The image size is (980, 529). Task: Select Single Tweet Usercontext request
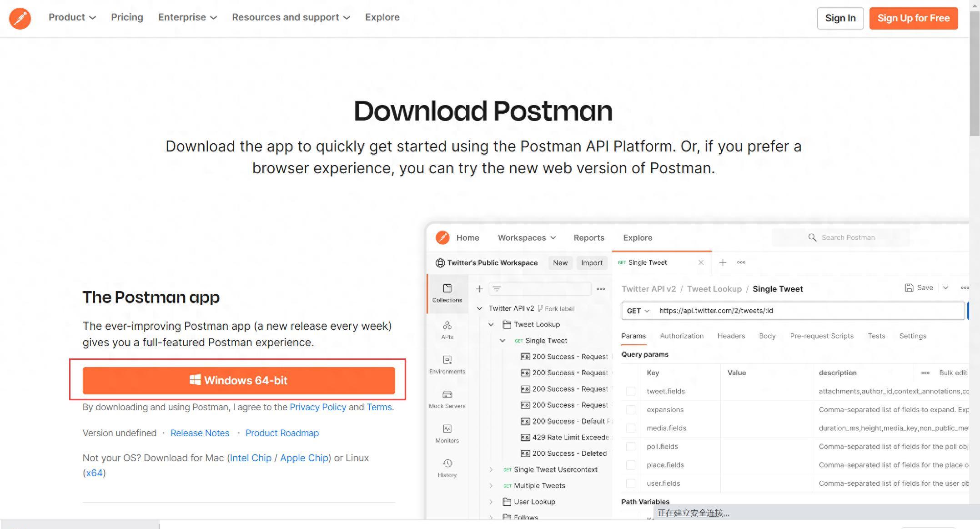[x=550, y=469]
